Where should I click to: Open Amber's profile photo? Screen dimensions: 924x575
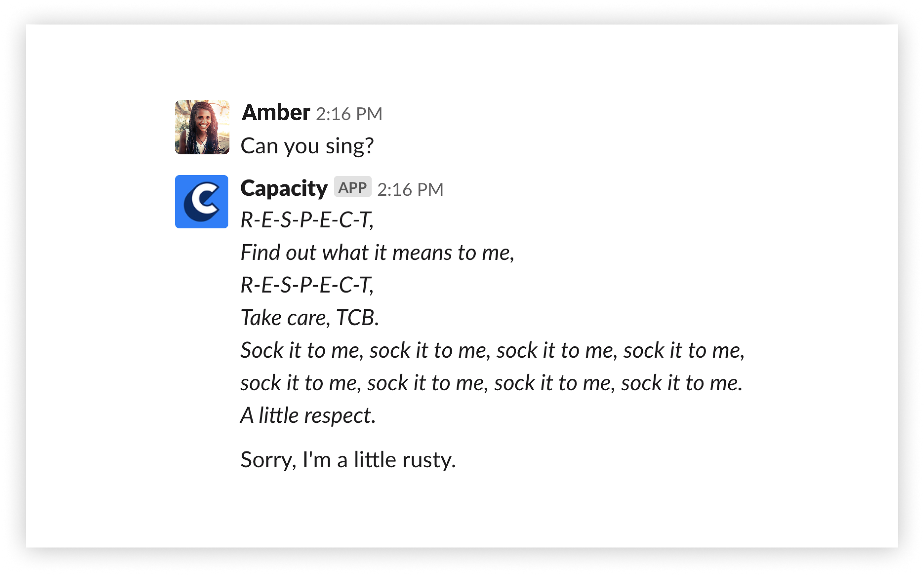click(x=202, y=127)
